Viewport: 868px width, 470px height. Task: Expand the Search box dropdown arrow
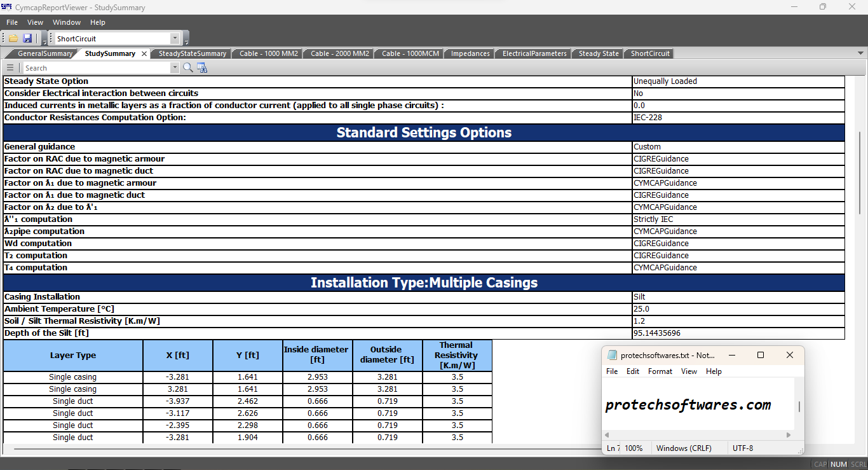pyautogui.click(x=174, y=68)
